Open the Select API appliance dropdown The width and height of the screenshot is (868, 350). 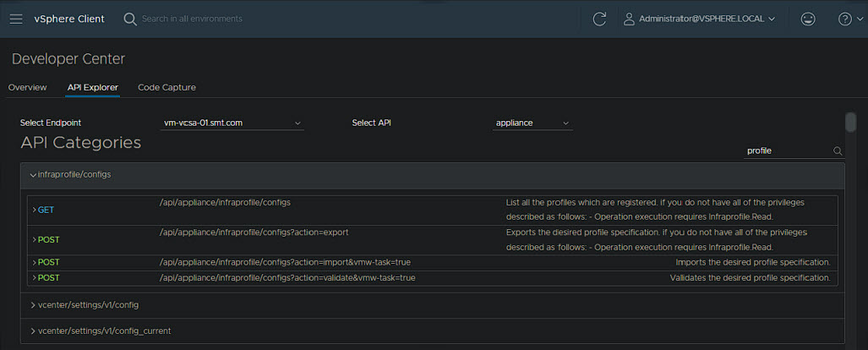click(x=532, y=123)
